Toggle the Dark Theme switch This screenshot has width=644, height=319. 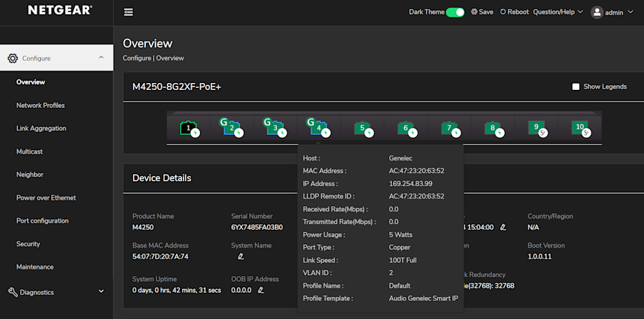(x=455, y=12)
